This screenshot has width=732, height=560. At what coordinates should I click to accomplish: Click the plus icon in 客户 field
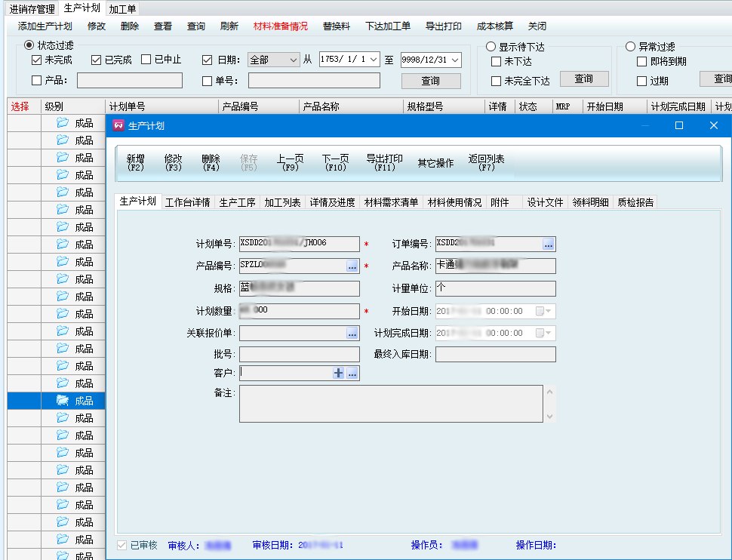coord(339,373)
